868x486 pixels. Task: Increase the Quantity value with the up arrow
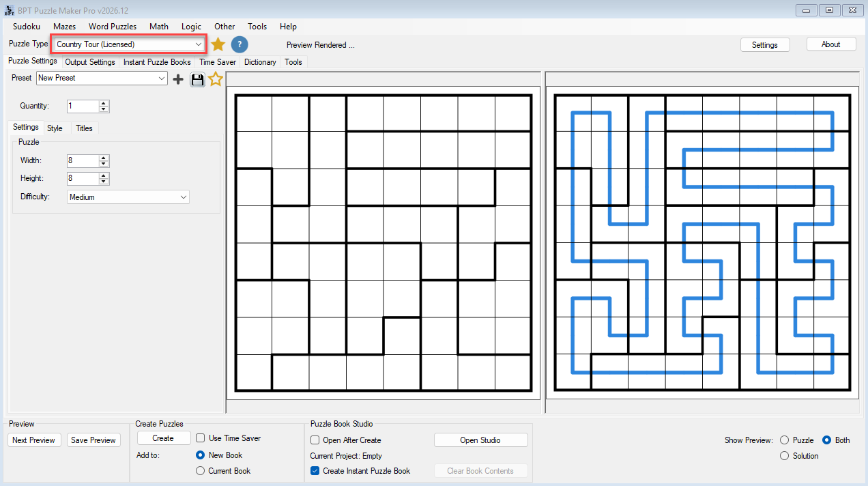pyautogui.click(x=104, y=103)
